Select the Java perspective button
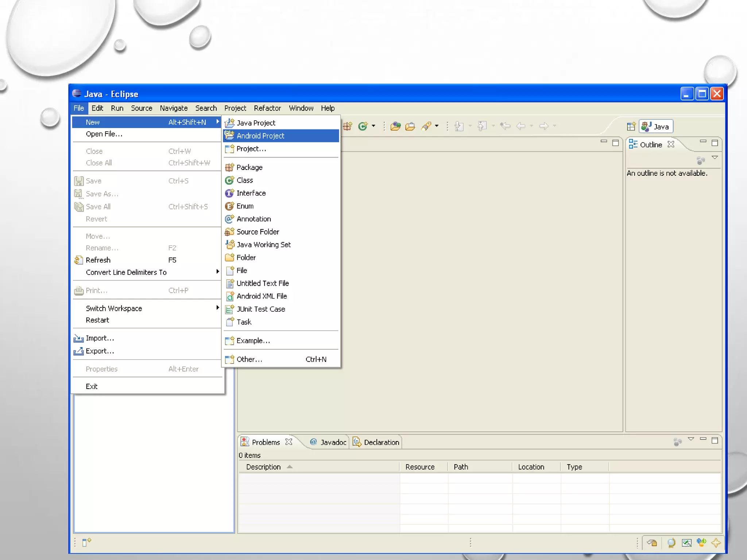The image size is (747, 560). pos(656,127)
